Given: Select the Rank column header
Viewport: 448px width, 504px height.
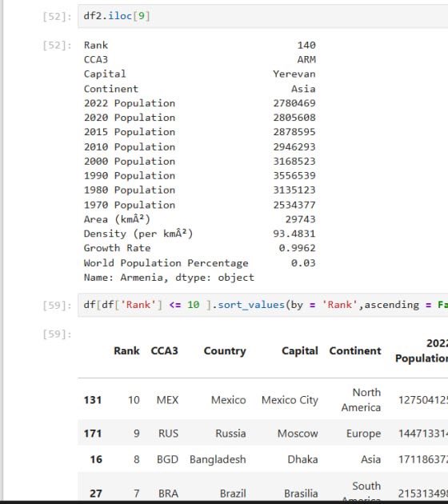Looking at the screenshot, I should (x=126, y=350).
